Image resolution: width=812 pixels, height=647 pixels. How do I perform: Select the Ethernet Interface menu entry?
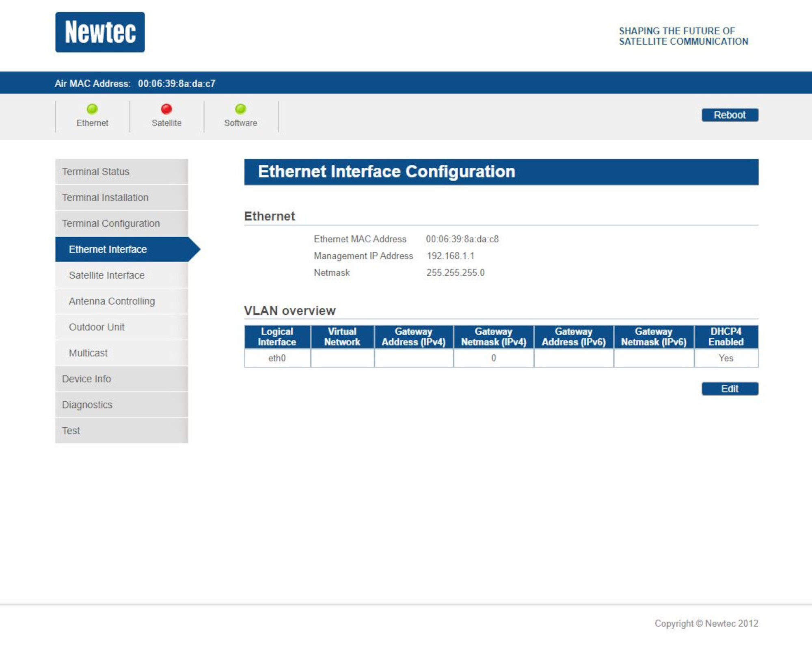(x=108, y=249)
